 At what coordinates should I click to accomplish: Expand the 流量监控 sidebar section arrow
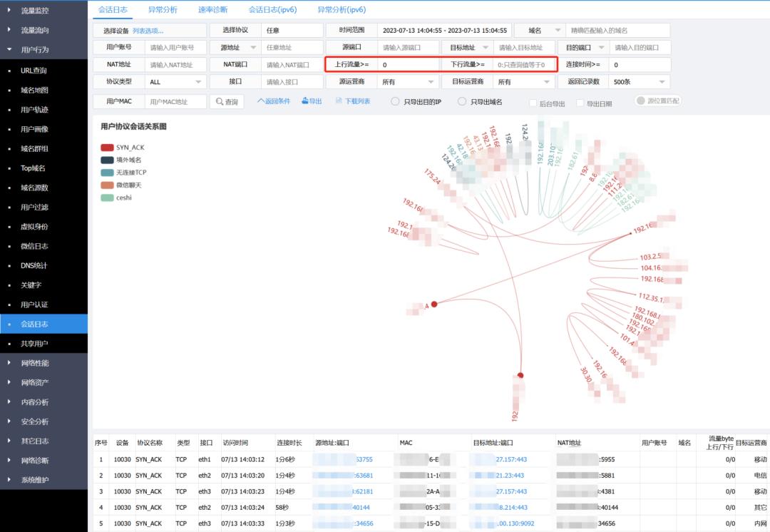pyautogui.click(x=9, y=11)
